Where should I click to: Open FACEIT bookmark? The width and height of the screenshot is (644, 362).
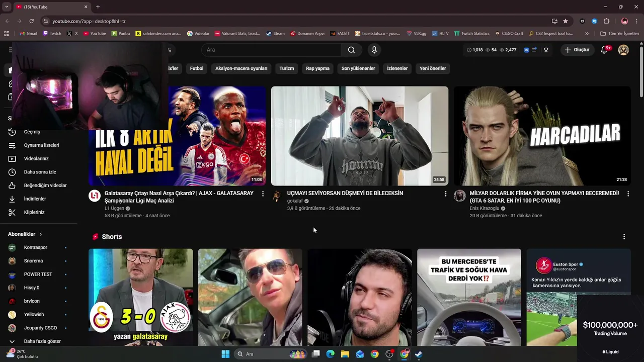pos(340,34)
